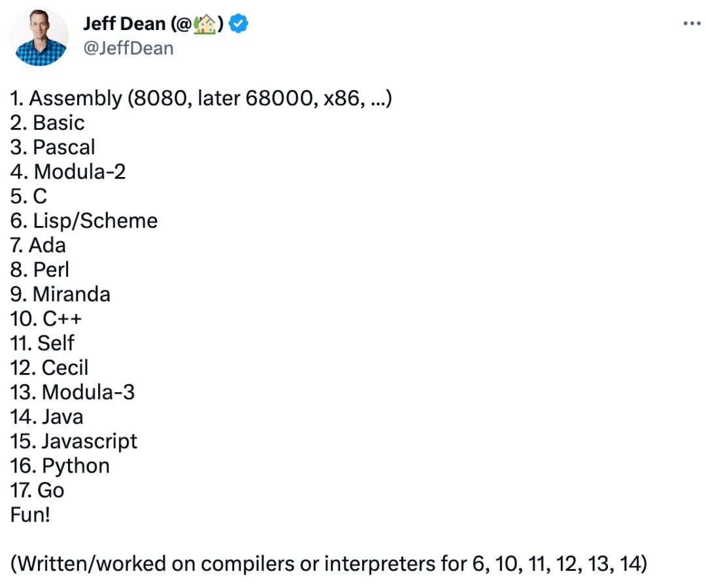
Task: Select the list entry '17. Go'
Action: pyautogui.click(x=37, y=490)
